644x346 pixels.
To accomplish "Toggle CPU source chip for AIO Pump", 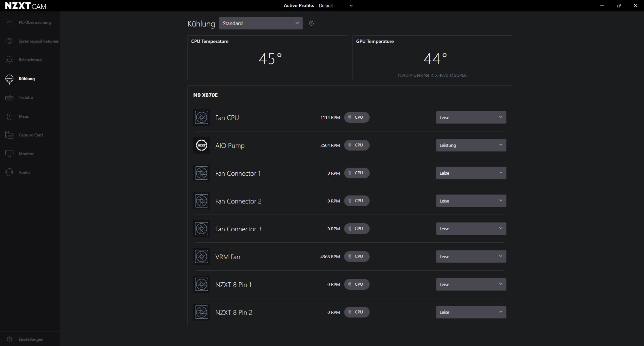I will point(357,145).
